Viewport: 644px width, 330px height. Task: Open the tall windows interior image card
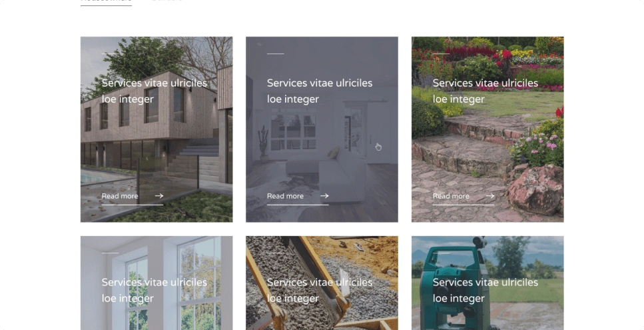157,283
